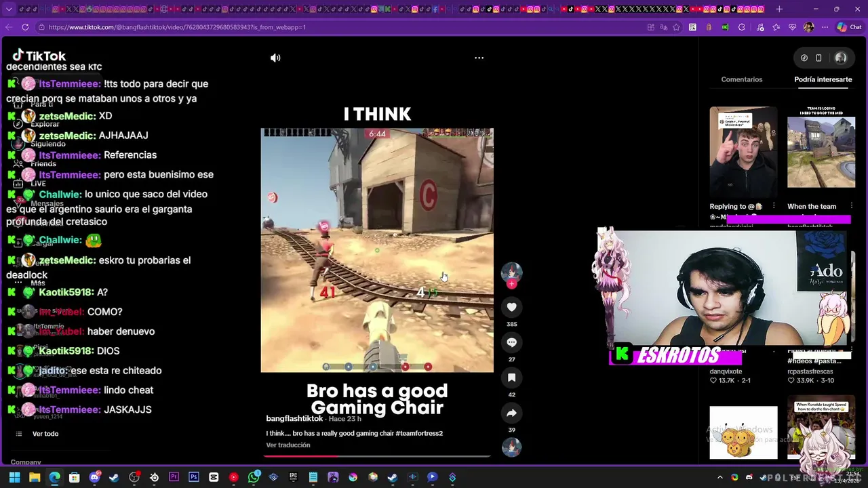Open the 'When the team' video thumbnail
868x488 pixels.
coord(821,152)
